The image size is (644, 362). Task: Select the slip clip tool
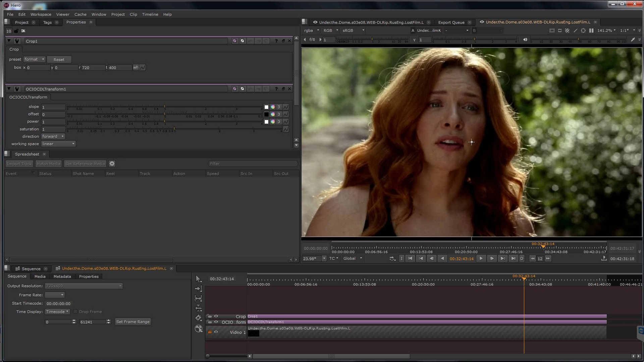[198, 298]
